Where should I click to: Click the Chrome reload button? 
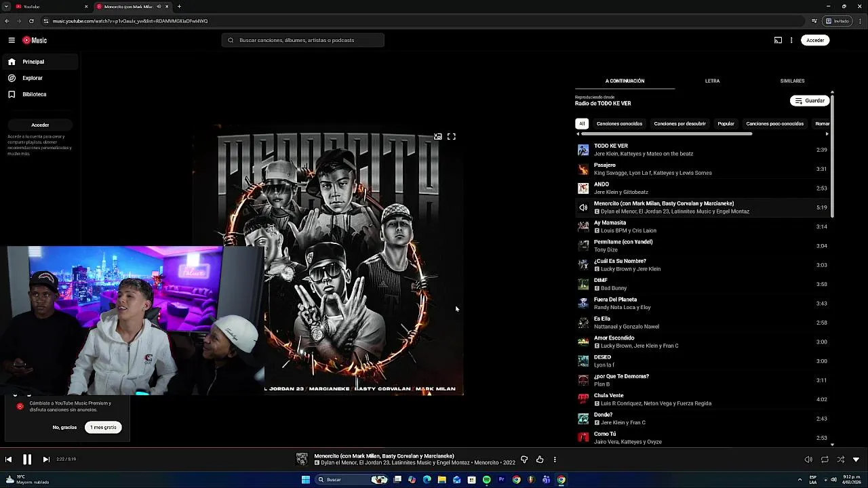pyautogui.click(x=31, y=21)
